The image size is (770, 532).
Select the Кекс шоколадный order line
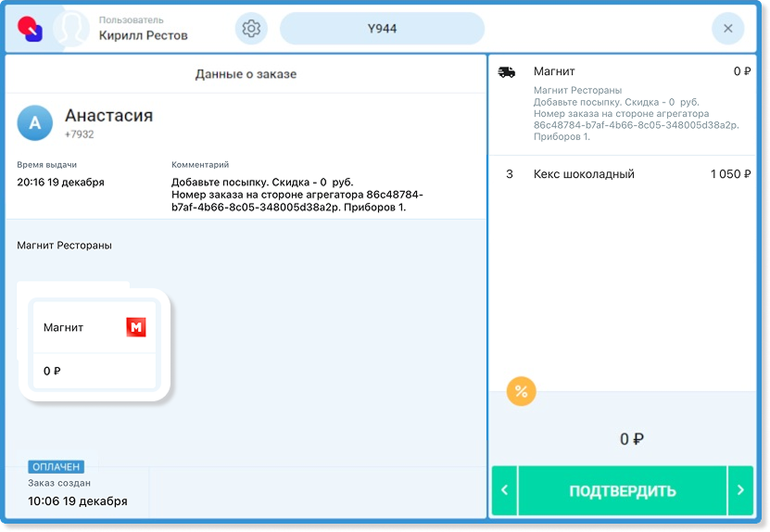[x=622, y=174]
